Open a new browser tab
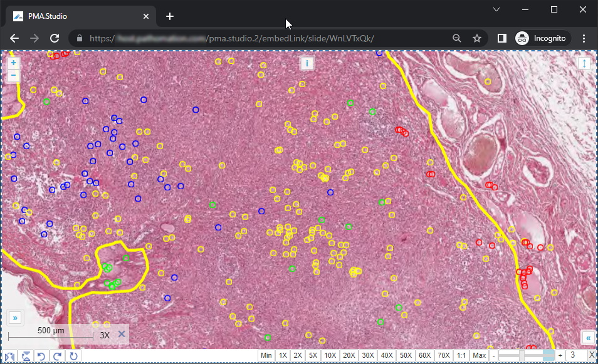 pyautogui.click(x=170, y=16)
